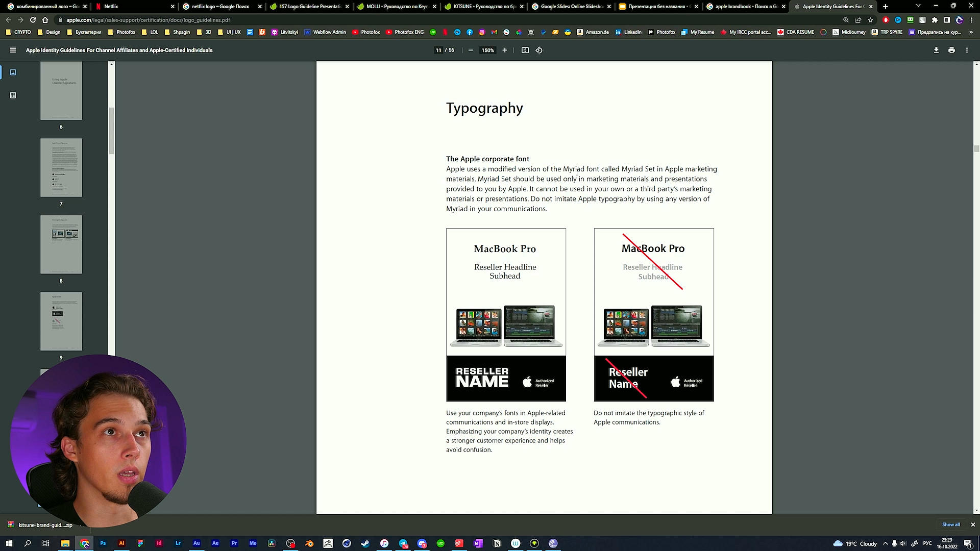Open the Amazon.de bookmark
980x551 pixels.
pyautogui.click(x=593, y=32)
